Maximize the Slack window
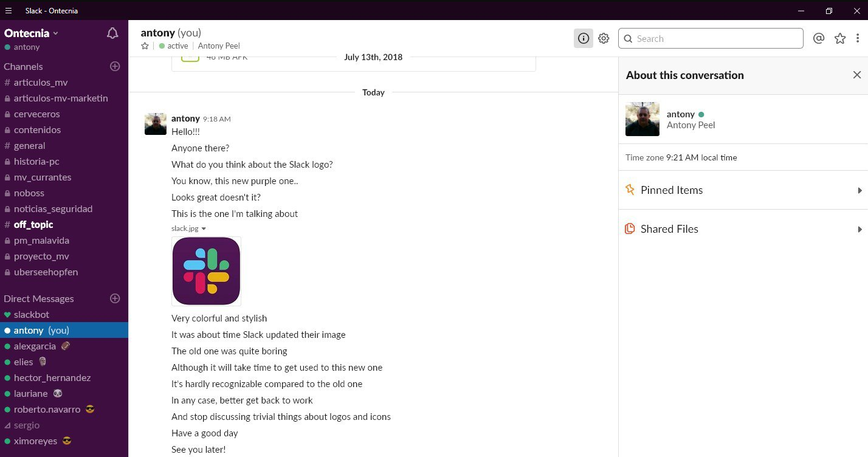 pos(829,11)
